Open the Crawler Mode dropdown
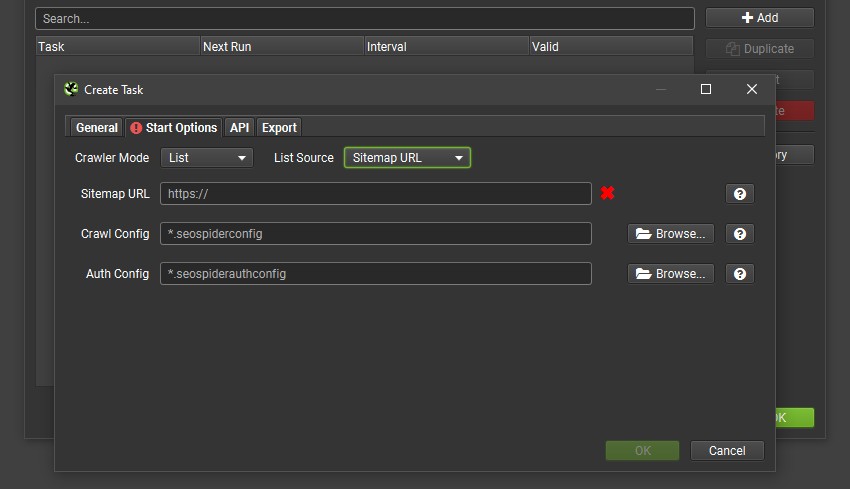850x489 pixels. pos(207,158)
